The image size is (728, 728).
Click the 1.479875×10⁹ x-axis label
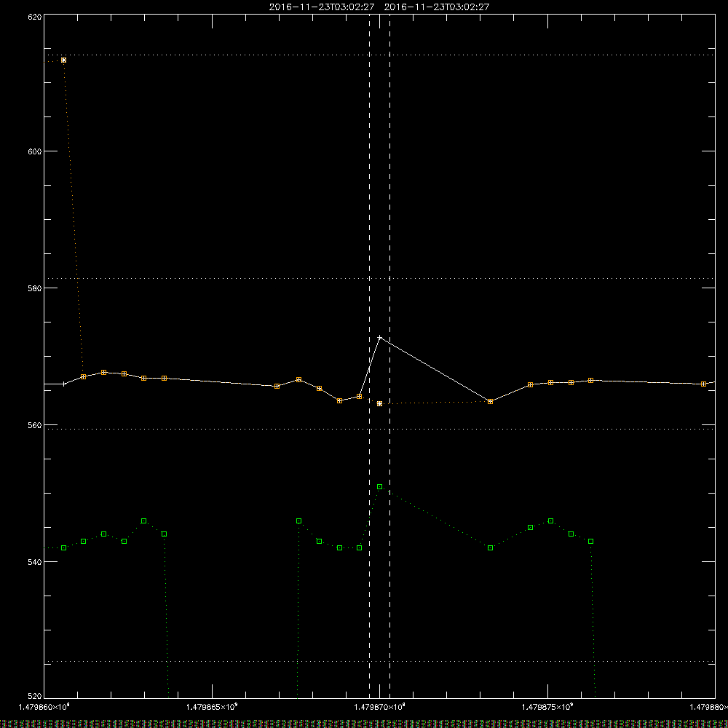pos(548,707)
